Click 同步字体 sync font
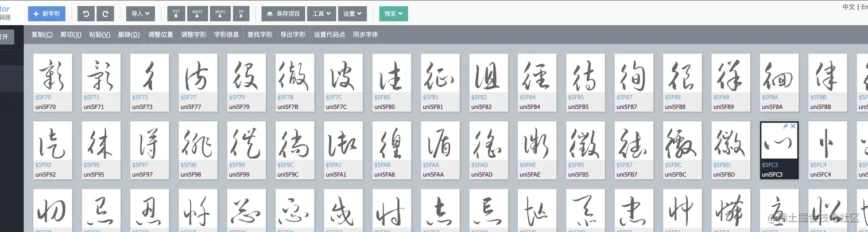The height and width of the screenshot is (232, 868). click(366, 34)
